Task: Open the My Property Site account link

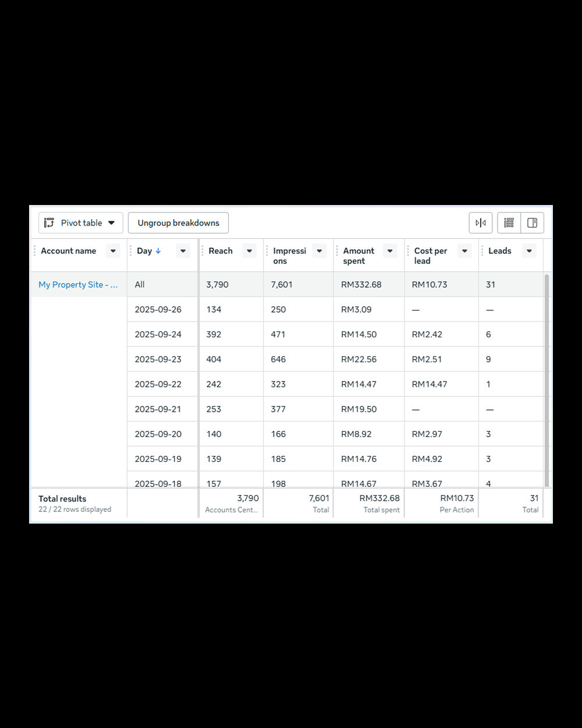Action: pyautogui.click(x=78, y=285)
